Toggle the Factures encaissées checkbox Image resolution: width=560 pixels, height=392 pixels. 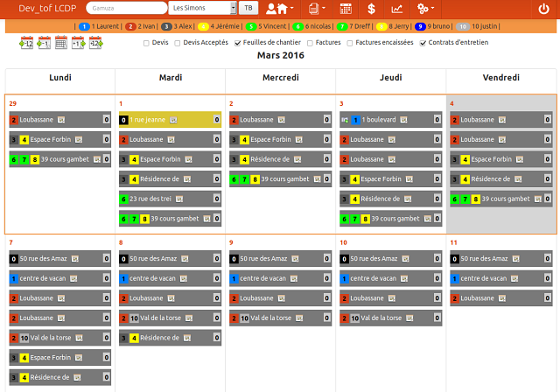coord(351,42)
